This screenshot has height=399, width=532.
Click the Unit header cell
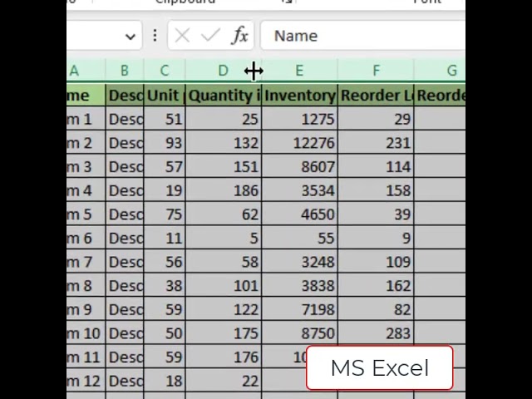(165, 95)
